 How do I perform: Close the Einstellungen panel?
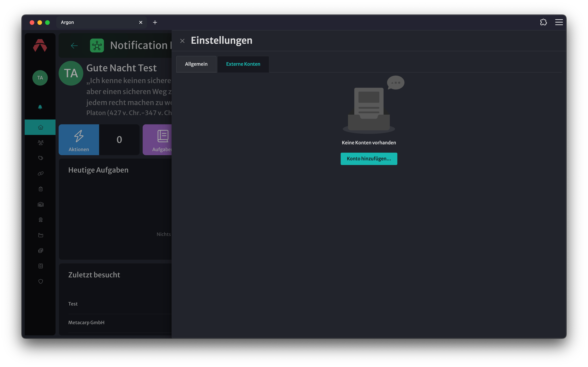click(182, 41)
